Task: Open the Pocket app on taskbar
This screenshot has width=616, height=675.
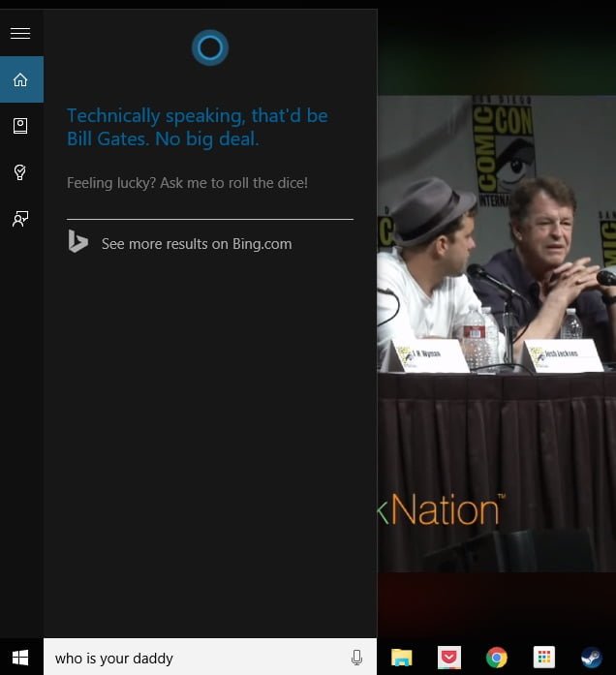Action: pos(448,659)
